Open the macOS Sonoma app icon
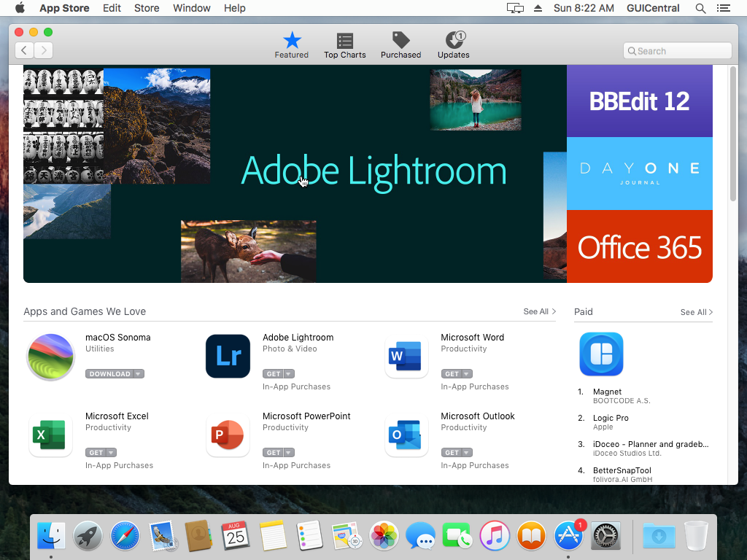The height and width of the screenshot is (560, 747). [50, 357]
